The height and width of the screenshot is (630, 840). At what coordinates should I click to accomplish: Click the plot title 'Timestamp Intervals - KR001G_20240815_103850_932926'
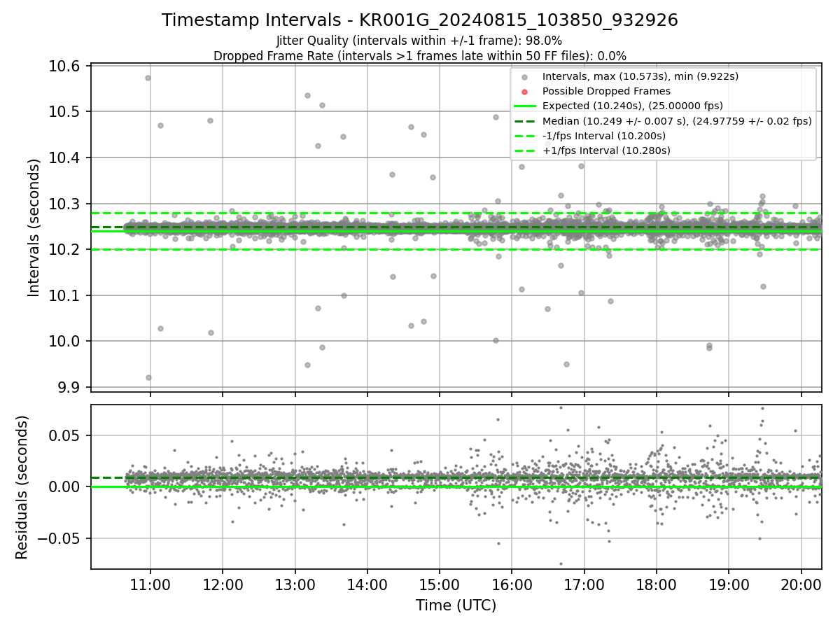(420, 20)
